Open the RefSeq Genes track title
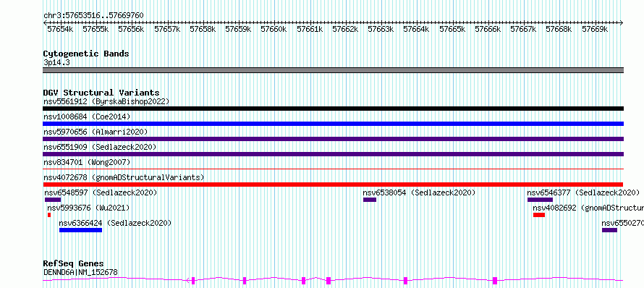 point(74,264)
